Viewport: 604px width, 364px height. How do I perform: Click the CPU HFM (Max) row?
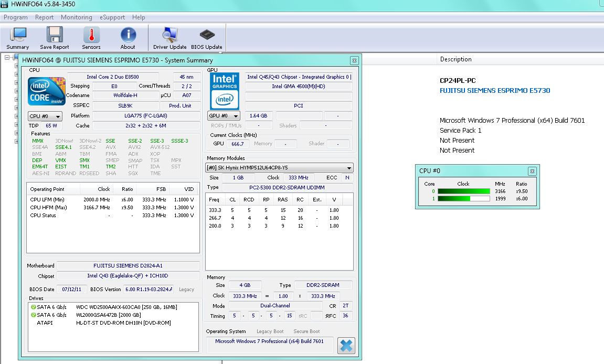pos(112,207)
